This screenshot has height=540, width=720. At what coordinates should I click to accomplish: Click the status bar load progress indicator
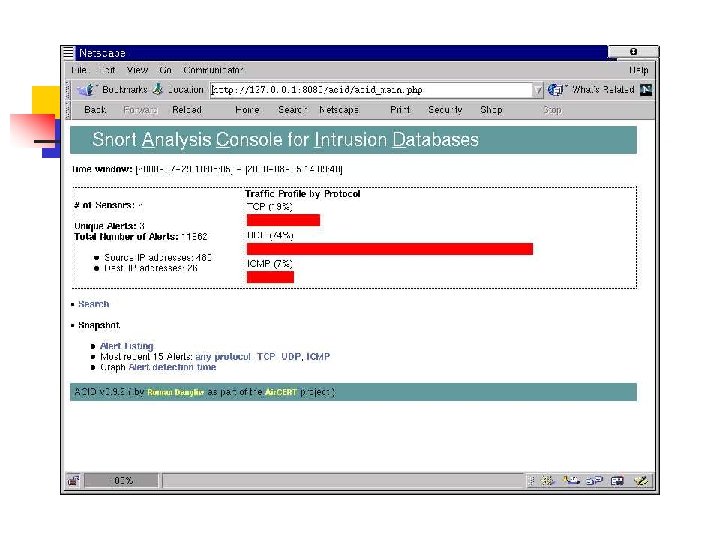122,481
